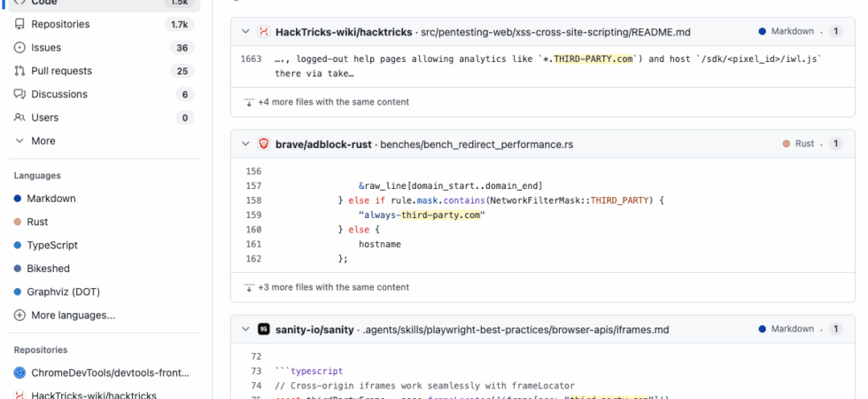This screenshot has width=868, height=399.
Task: Open the Discussions filter
Action: pos(105,94)
